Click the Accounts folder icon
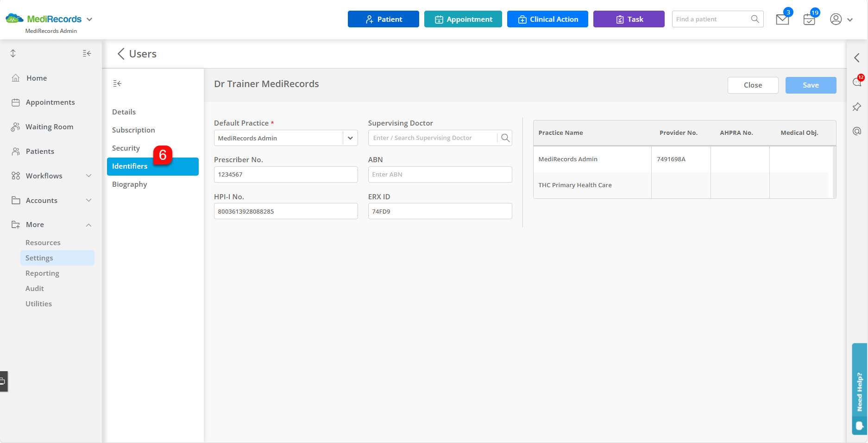The image size is (868, 443). [16, 200]
